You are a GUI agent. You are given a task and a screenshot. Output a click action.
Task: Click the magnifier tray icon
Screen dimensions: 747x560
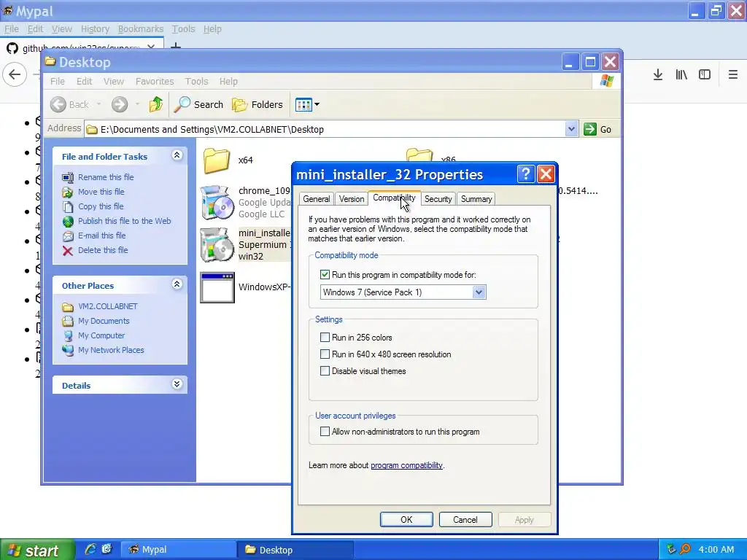coord(685,550)
